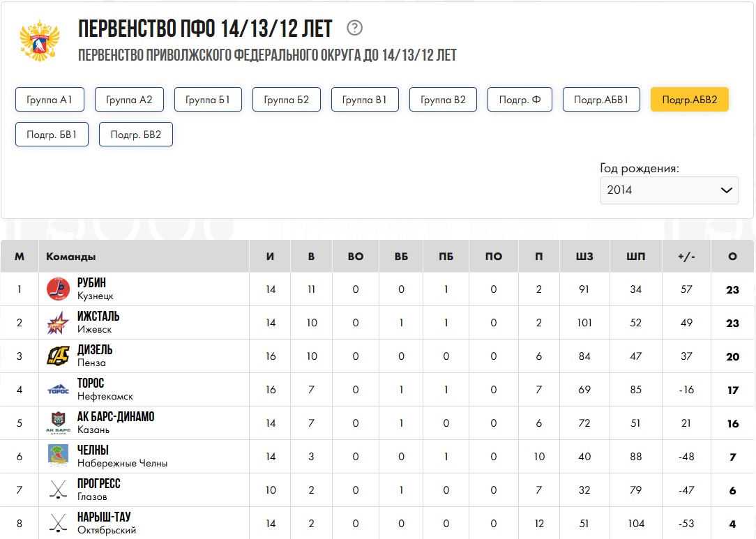
Task: Click the Progress Glazov crossed sticks icon
Action: pos(58,489)
